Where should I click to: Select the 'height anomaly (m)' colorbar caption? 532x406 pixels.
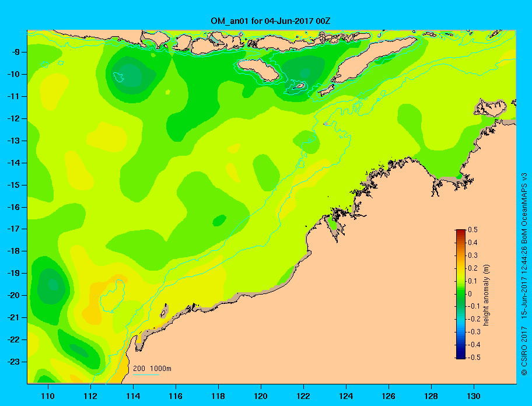point(486,295)
